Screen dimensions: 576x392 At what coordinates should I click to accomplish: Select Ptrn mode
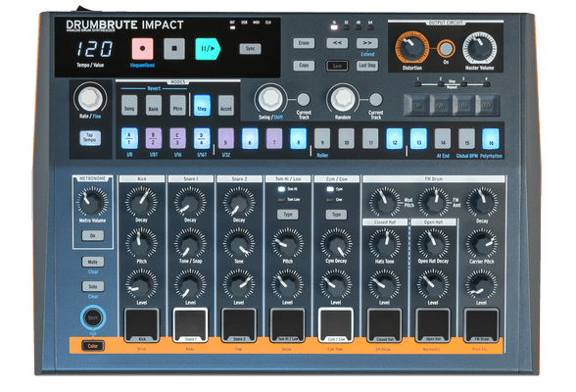tap(178, 106)
